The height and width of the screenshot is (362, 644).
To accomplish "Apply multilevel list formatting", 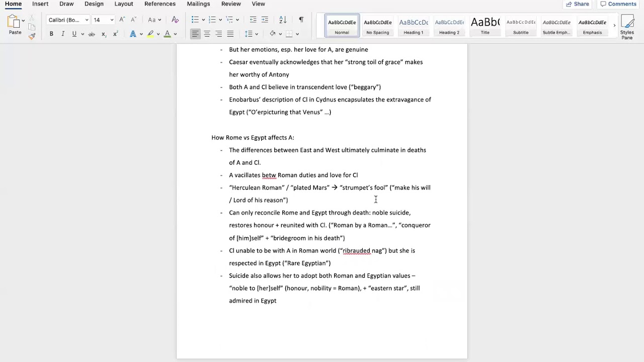I will (229, 20).
